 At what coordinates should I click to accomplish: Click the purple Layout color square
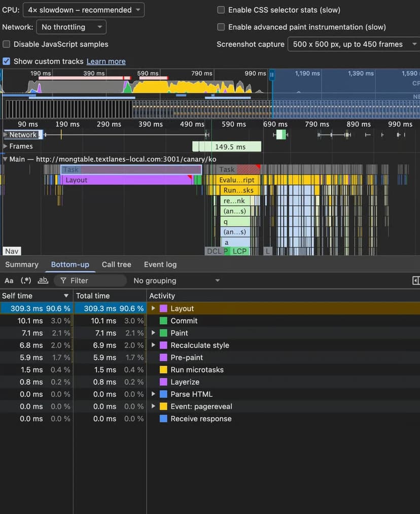(x=163, y=309)
